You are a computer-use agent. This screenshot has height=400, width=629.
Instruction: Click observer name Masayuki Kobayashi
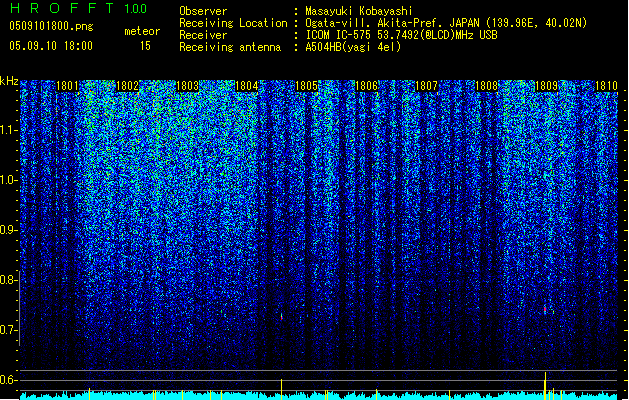click(359, 11)
